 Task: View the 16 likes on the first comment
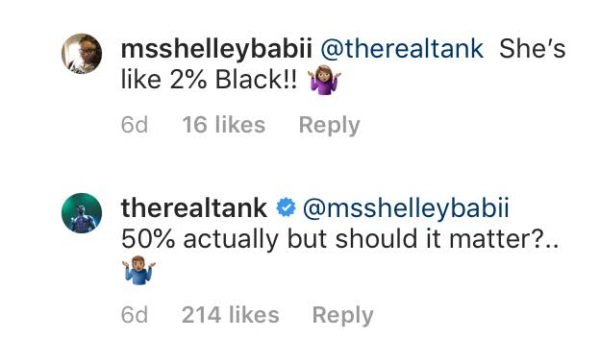click(x=224, y=125)
